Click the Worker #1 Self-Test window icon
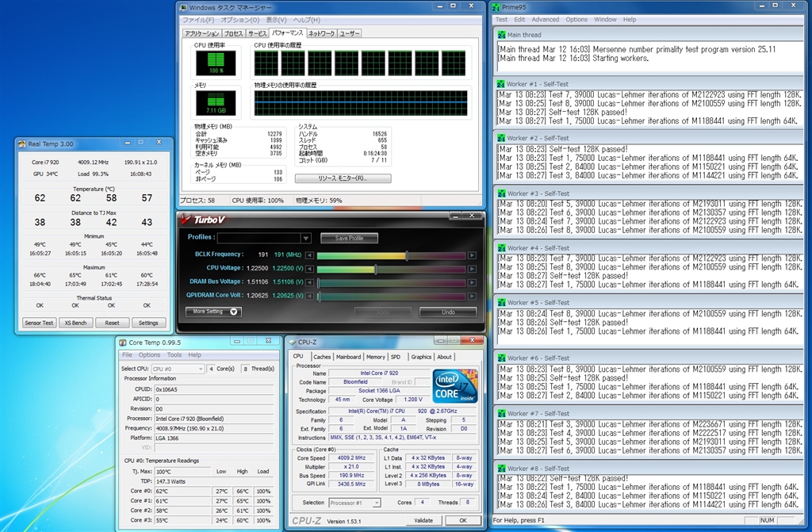Image resolution: width=812 pixels, height=532 pixels. coord(500,83)
